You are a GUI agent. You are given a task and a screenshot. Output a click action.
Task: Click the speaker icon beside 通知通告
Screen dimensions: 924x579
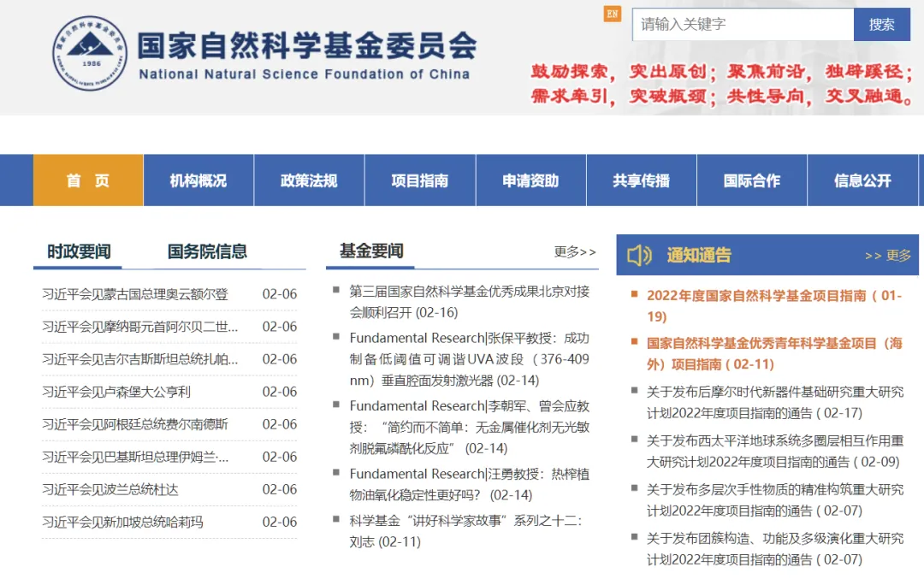tap(639, 255)
